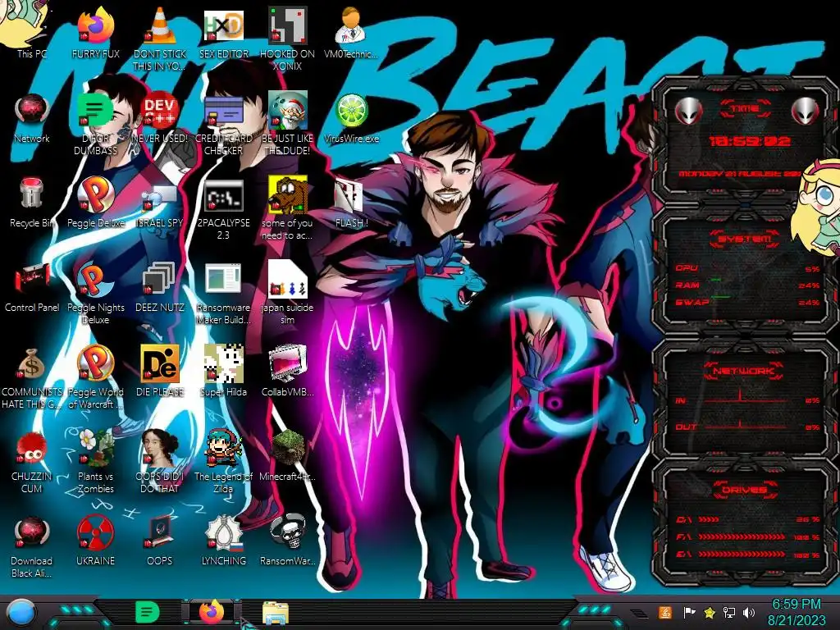Open the clock showing 6:59 PM
This screenshot has height=630, width=840.
[796, 612]
